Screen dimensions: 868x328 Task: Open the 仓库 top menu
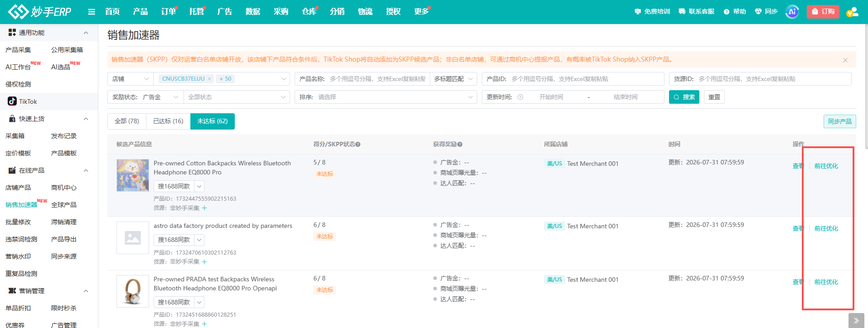click(x=309, y=12)
